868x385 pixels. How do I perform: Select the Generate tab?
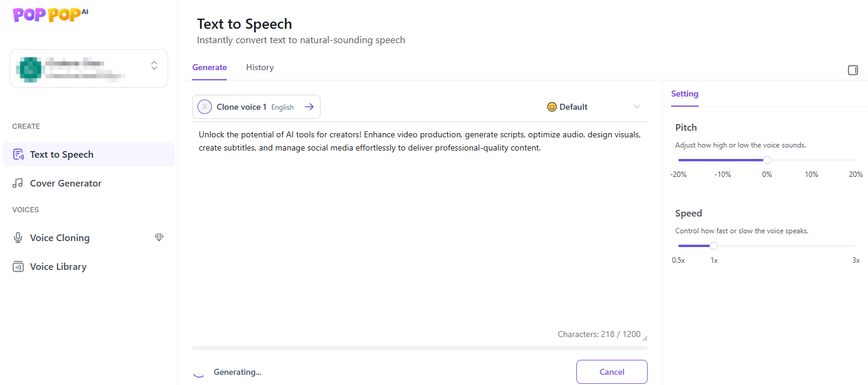click(x=209, y=67)
